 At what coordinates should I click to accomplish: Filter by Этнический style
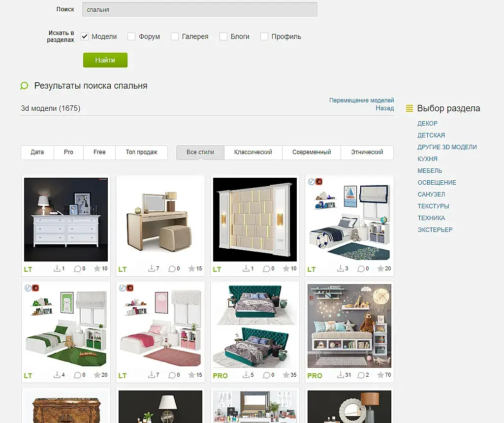pyautogui.click(x=367, y=152)
